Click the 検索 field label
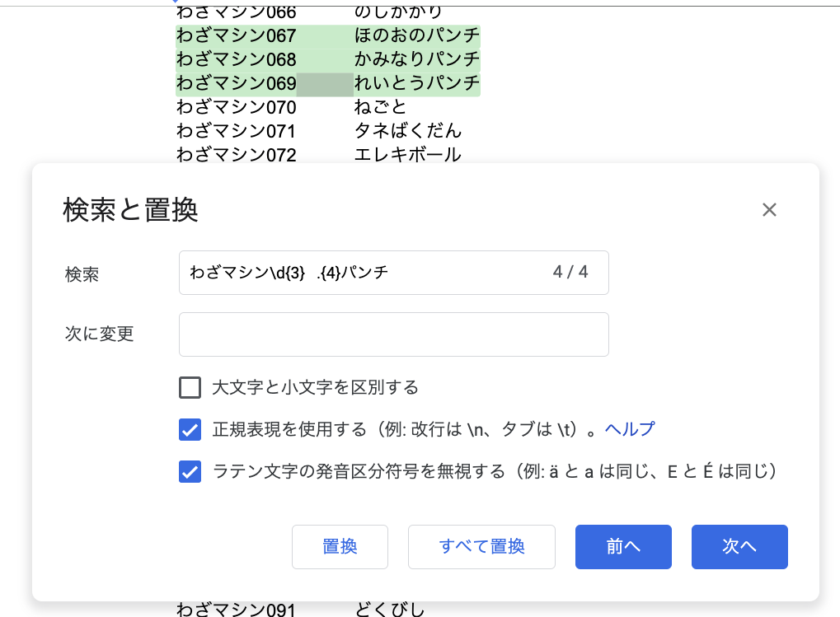The width and height of the screenshot is (840, 617). (82, 274)
